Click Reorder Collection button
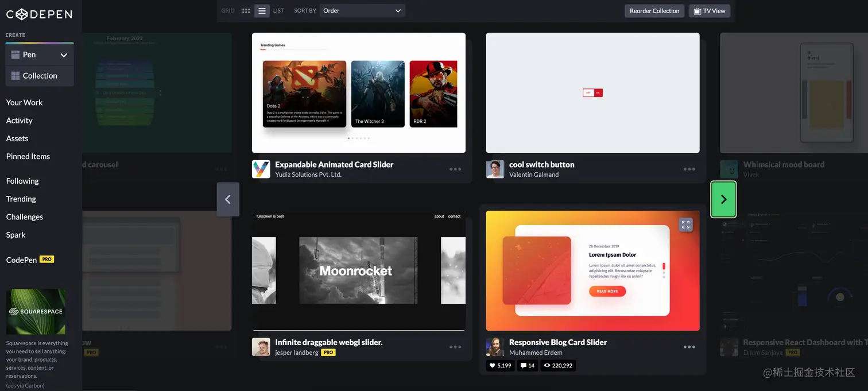Image resolution: width=868 pixels, height=391 pixels. (x=654, y=10)
